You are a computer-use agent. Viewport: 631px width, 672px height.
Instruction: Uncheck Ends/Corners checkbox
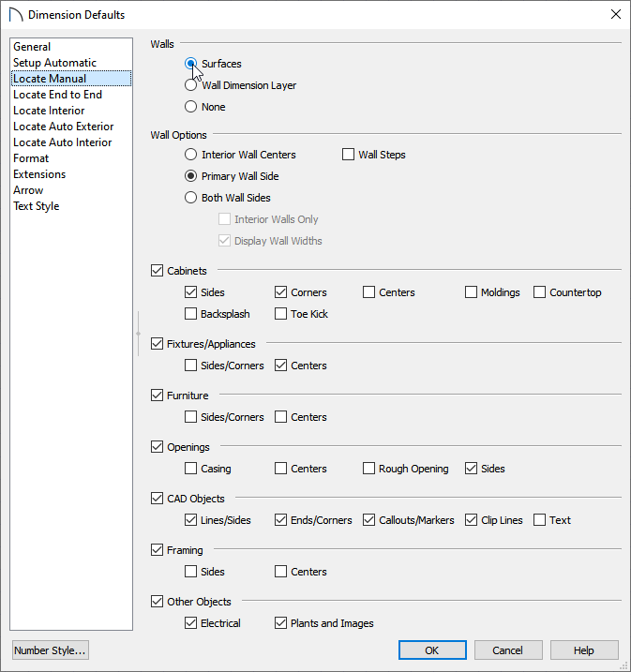[x=280, y=520]
